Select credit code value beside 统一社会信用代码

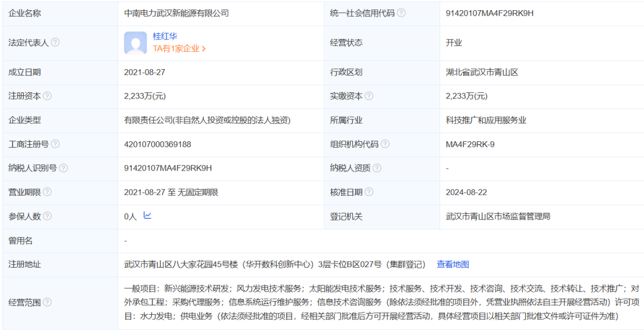point(490,13)
